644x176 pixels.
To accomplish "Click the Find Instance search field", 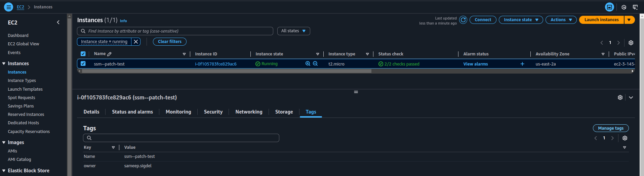I will (x=178, y=31).
